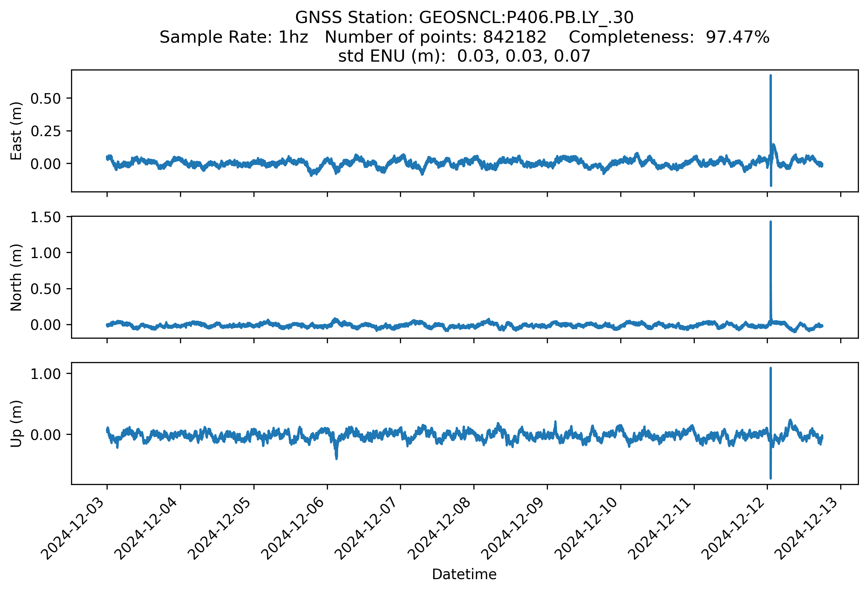Click the 0.50 tick on East axis
Viewport: 868px width, 592px height.
click(x=45, y=99)
